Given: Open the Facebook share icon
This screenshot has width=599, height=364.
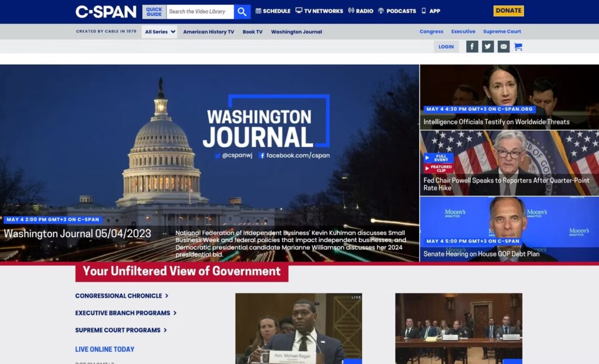Looking at the screenshot, I should 472,47.
